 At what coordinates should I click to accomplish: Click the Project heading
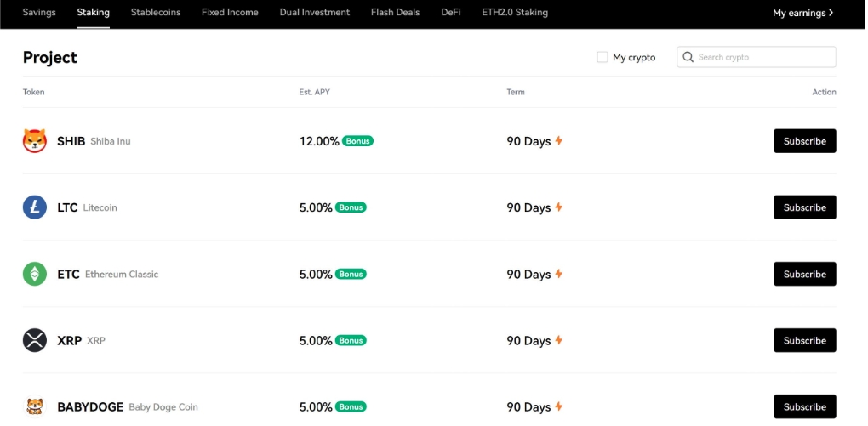(x=50, y=58)
